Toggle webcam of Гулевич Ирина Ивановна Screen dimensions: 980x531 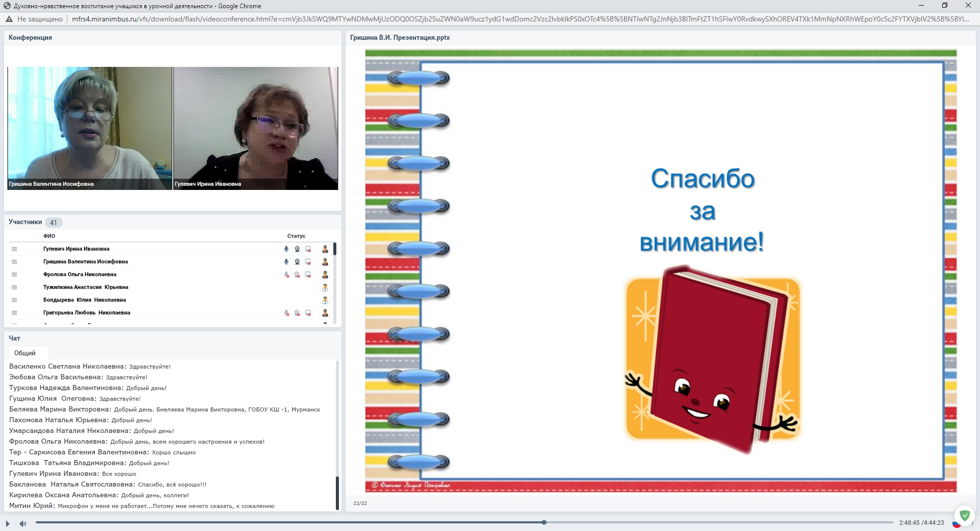[297, 249]
